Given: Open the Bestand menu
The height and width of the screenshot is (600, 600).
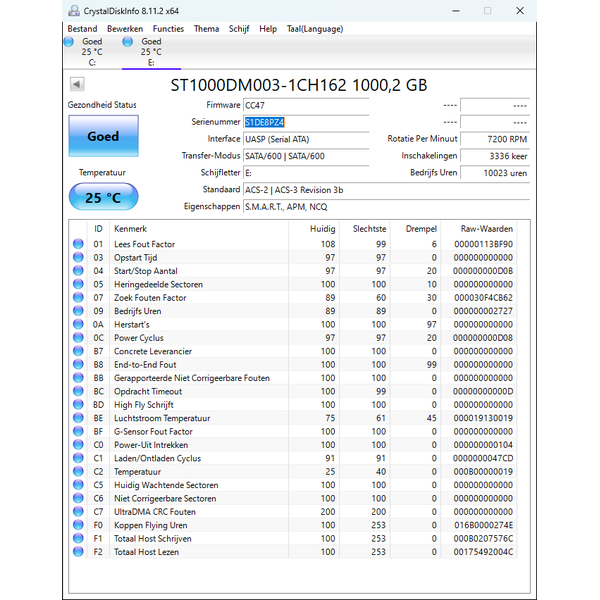Looking at the screenshot, I should point(82,29).
